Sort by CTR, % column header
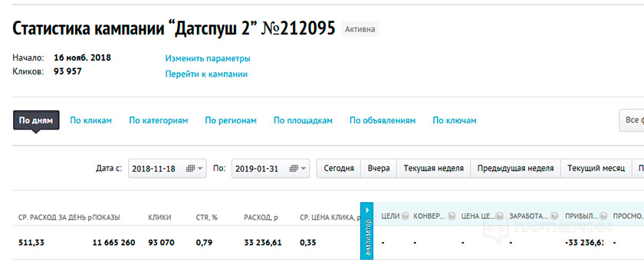Screen dimensions: 644x278 pos(206,217)
